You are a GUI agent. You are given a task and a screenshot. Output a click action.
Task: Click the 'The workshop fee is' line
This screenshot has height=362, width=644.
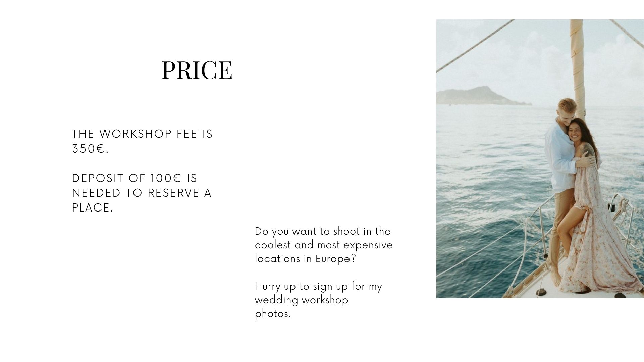[143, 134]
